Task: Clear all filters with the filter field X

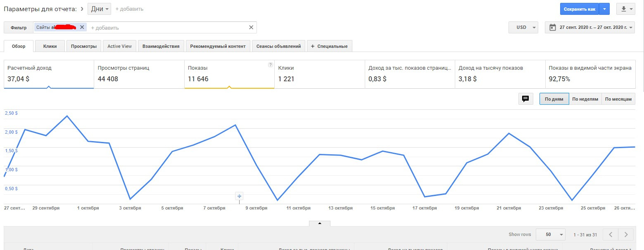Action: [251, 27]
